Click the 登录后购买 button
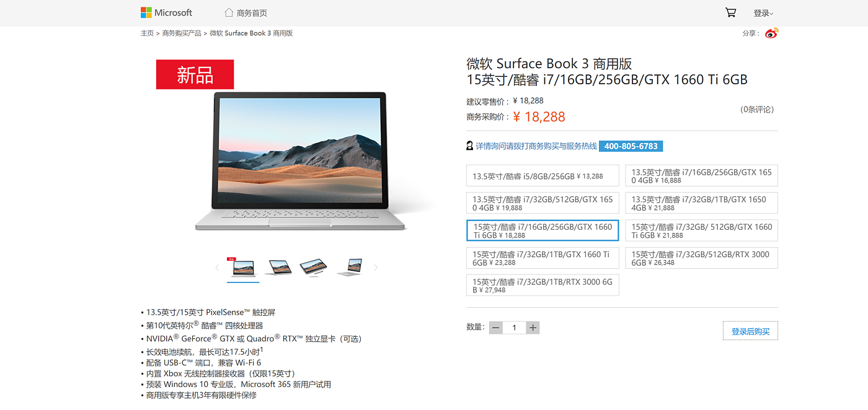Image resolution: width=868 pixels, height=410 pixels. click(x=750, y=331)
